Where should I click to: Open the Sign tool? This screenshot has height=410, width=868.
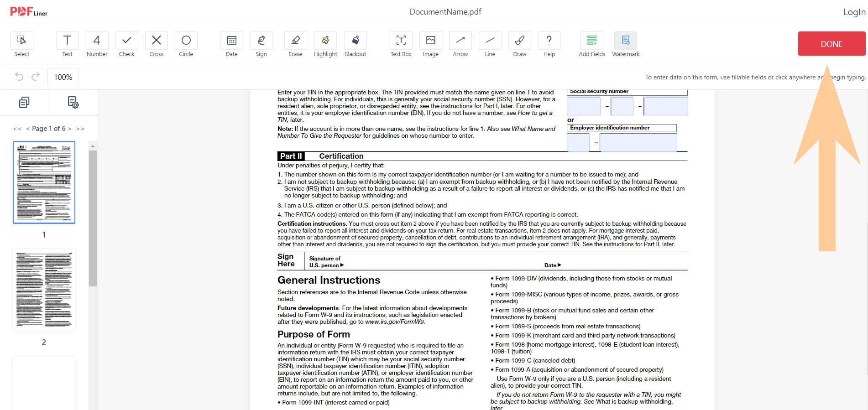click(x=261, y=45)
